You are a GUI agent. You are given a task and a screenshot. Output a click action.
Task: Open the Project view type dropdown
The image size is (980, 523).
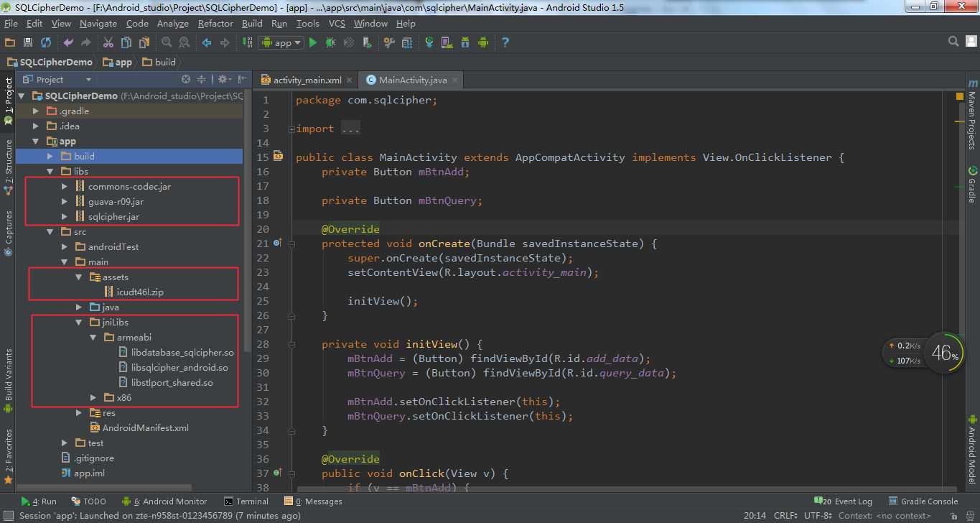(x=58, y=80)
